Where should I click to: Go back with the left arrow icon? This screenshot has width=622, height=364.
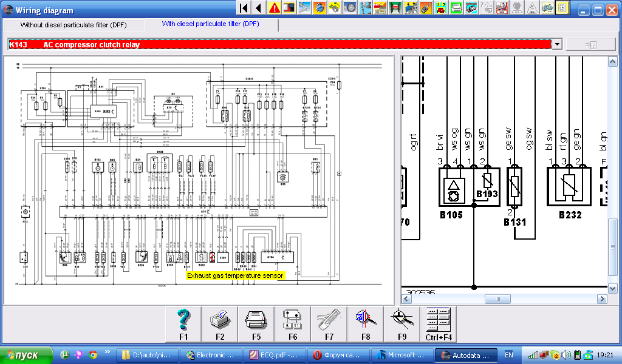(259, 8)
